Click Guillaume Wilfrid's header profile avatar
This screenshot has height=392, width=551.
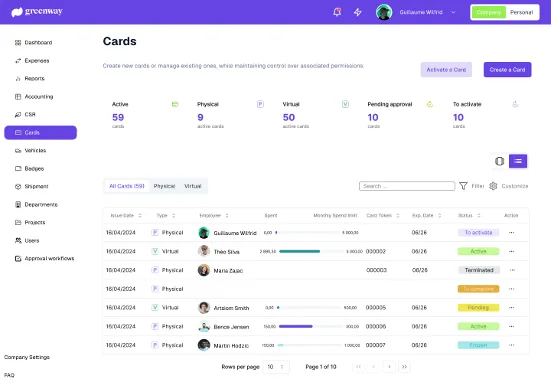(x=384, y=12)
